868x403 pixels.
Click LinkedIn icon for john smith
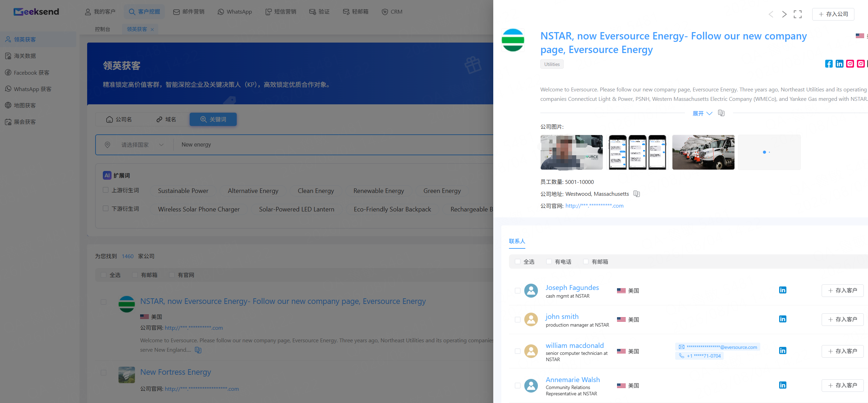pos(783,319)
